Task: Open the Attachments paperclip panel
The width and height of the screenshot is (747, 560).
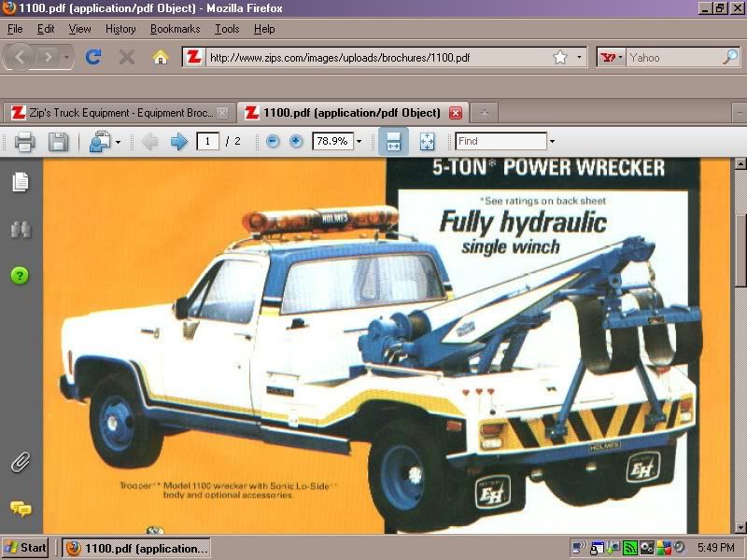Action: click(20, 462)
